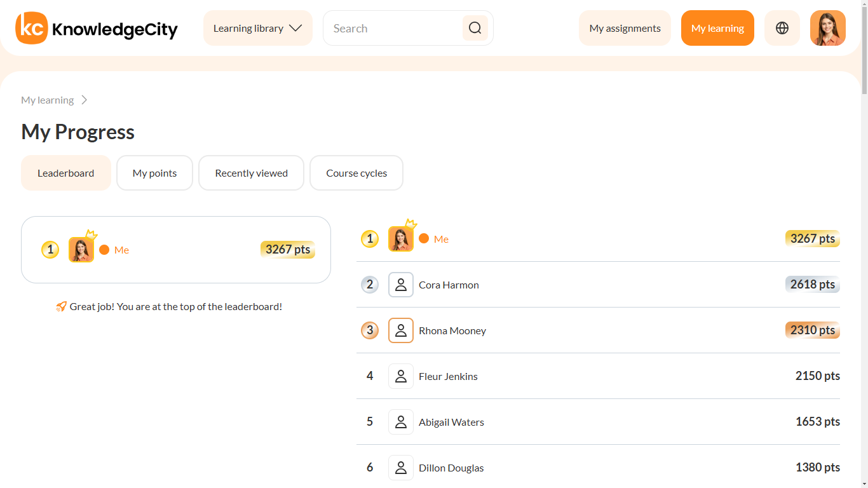
Task: Click the KnowledgeCity logo
Action: [x=97, y=29]
